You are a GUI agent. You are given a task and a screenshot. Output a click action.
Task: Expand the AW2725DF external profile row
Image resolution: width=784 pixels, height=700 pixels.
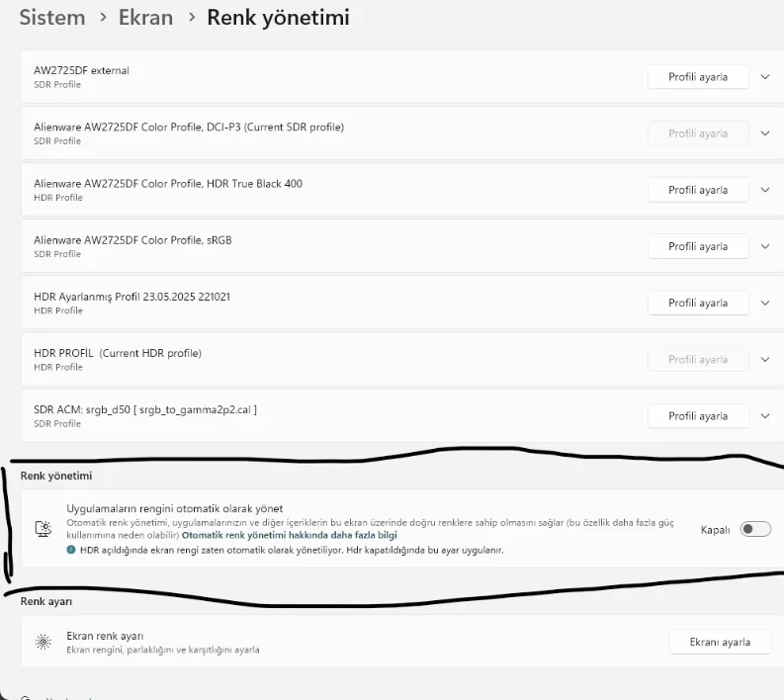[x=765, y=77]
